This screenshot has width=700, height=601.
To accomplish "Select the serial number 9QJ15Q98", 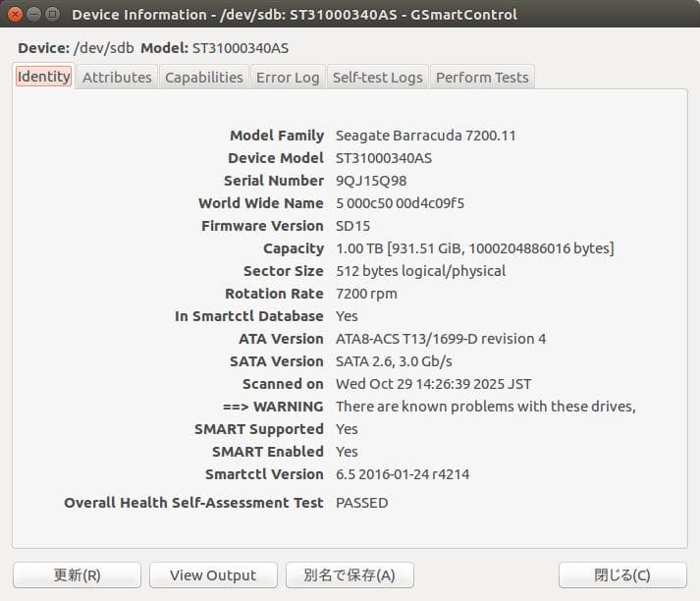I will coord(371,181).
